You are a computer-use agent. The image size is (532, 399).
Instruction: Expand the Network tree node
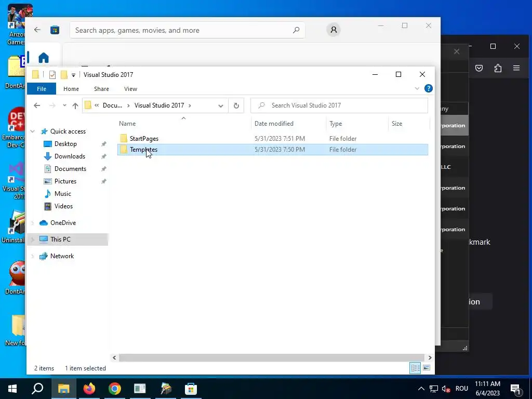[33, 256]
